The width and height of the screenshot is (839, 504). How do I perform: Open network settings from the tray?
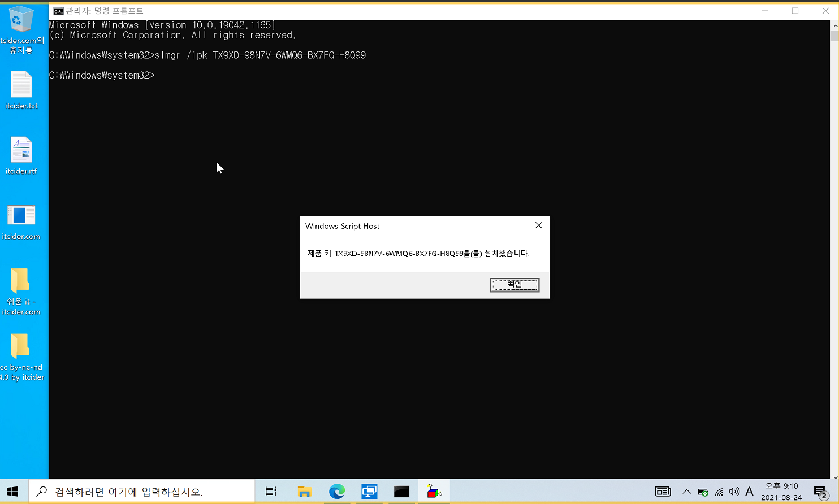[x=719, y=492]
